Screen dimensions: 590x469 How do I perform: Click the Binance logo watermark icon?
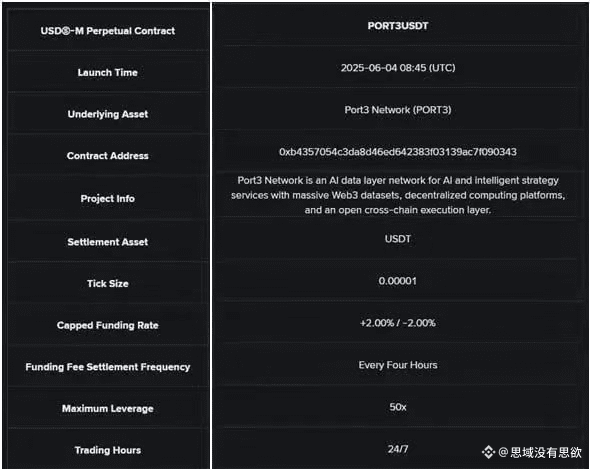point(488,452)
